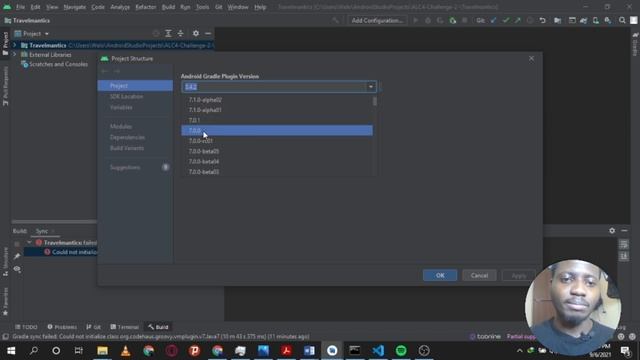
Task: Open the Terminal tool window tab
Action: tap(125, 327)
